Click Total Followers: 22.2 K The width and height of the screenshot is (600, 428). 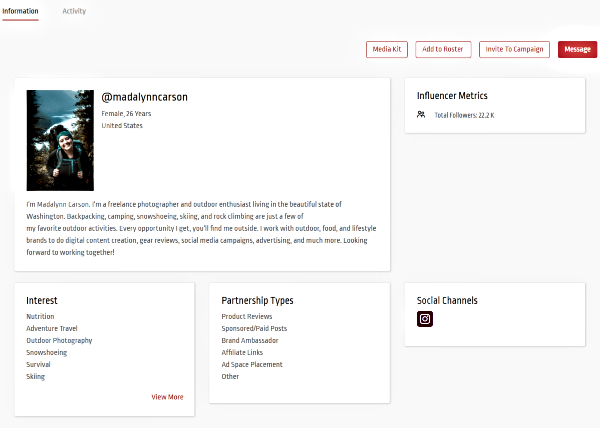coord(464,115)
